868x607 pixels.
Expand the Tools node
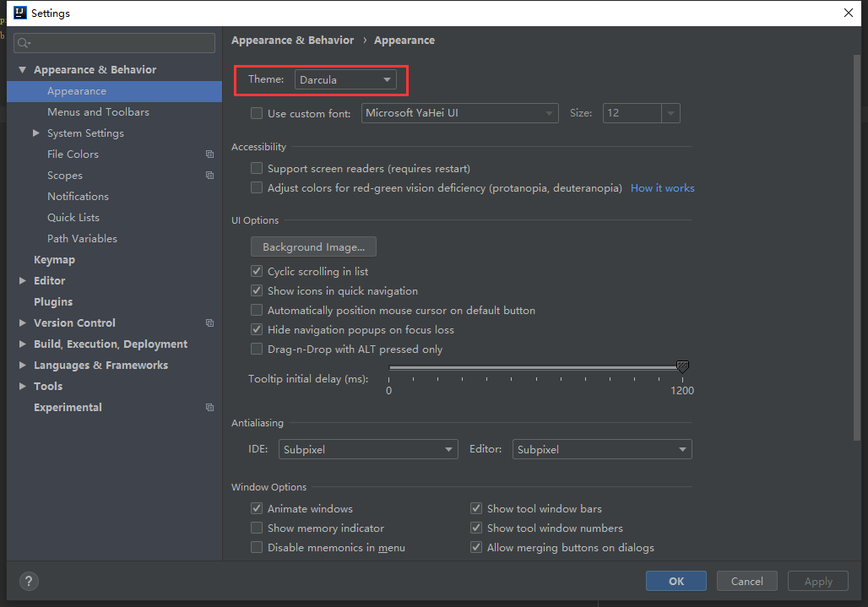point(22,386)
